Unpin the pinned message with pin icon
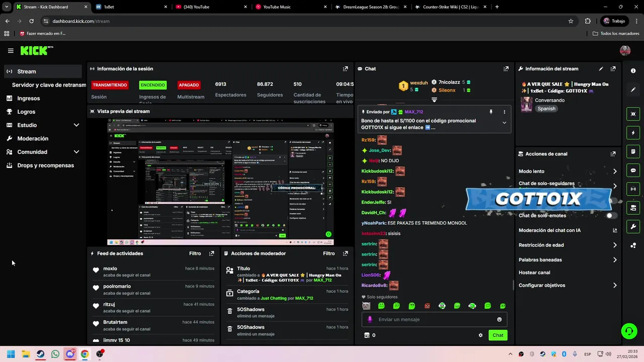644x362 pixels. pos(491,112)
